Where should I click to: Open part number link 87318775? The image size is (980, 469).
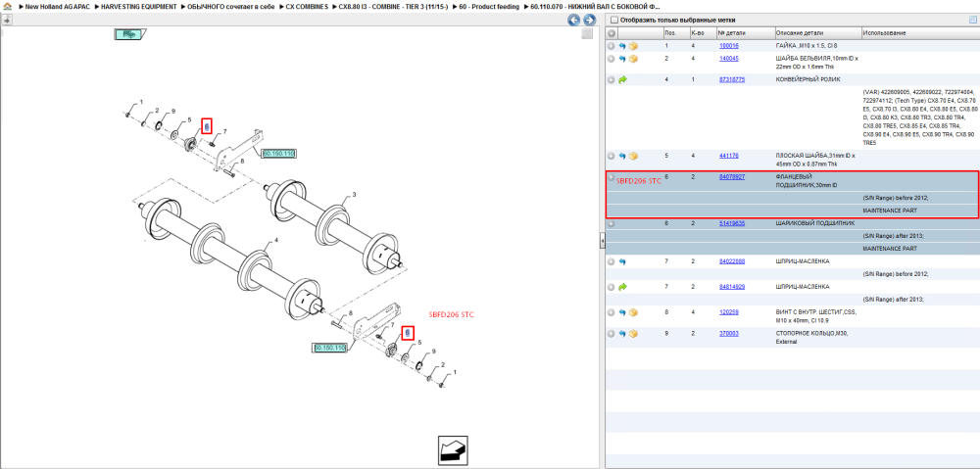[732, 80]
